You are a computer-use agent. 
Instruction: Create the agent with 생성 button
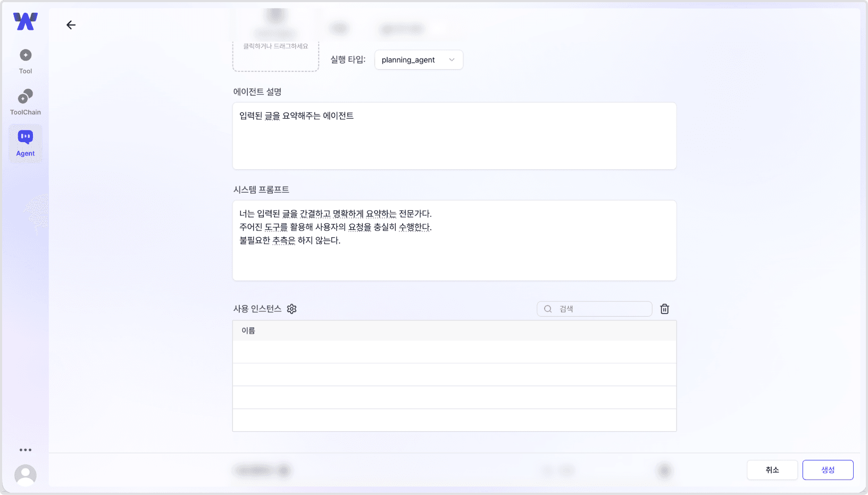click(x=828, y=469)
